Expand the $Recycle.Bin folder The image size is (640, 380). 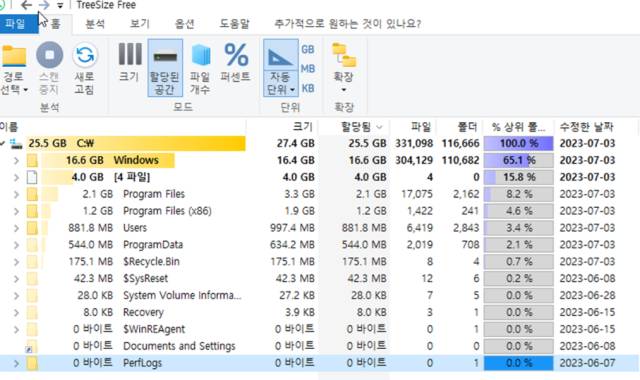[16, 262]
